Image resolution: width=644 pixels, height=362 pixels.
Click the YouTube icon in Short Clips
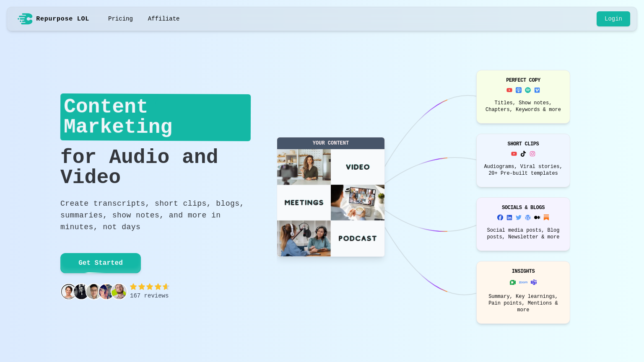click(514, 154)
